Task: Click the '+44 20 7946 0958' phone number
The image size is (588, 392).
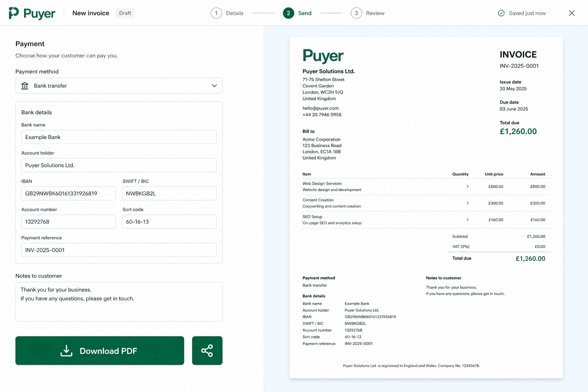Action: (322, 114)
